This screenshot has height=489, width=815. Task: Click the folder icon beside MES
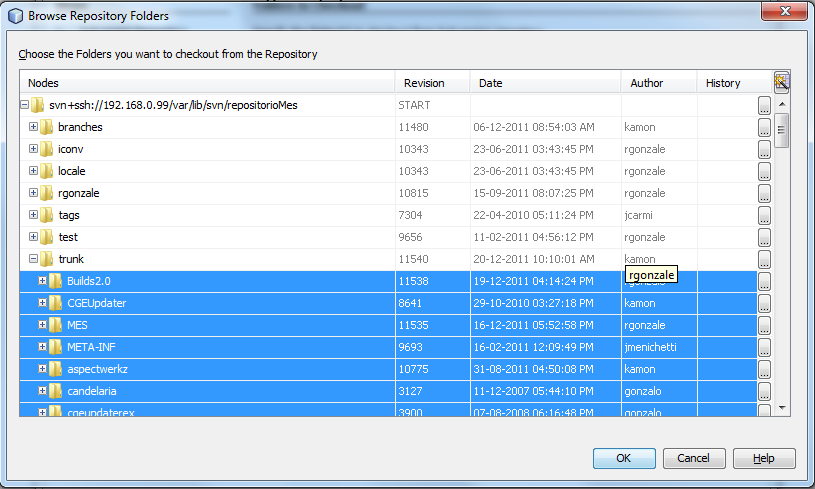[x=57, y=325]
